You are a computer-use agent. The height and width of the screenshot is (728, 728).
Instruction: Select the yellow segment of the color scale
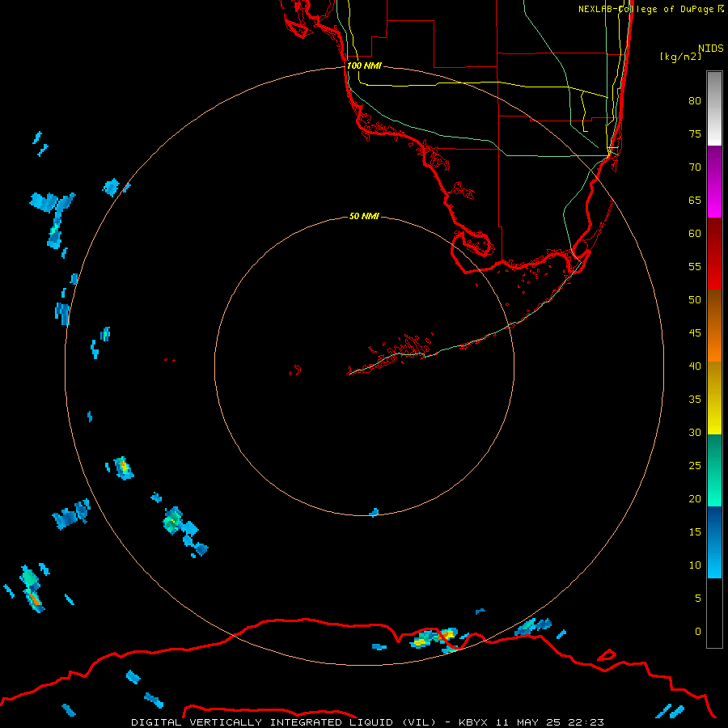coord(714,398)
